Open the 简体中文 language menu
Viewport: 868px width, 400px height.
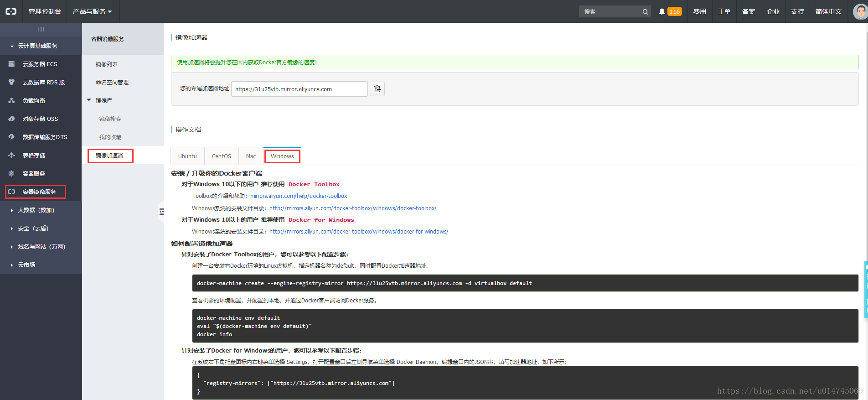click(x=828, y=11)
